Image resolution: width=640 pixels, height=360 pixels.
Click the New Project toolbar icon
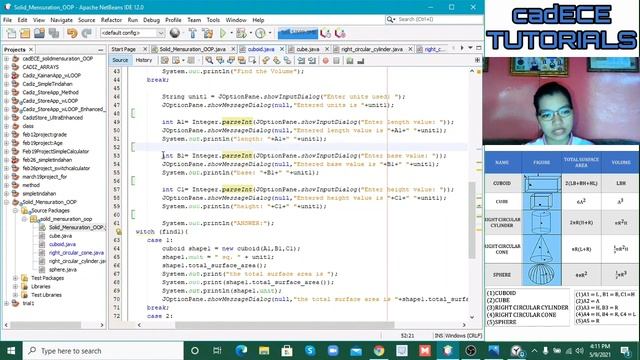[25, 33]
